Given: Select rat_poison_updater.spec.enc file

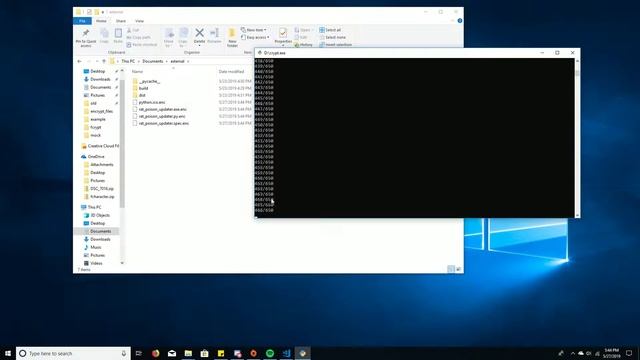Looking at the screenshot, I should pyautogui.click(x=164, y=123).
